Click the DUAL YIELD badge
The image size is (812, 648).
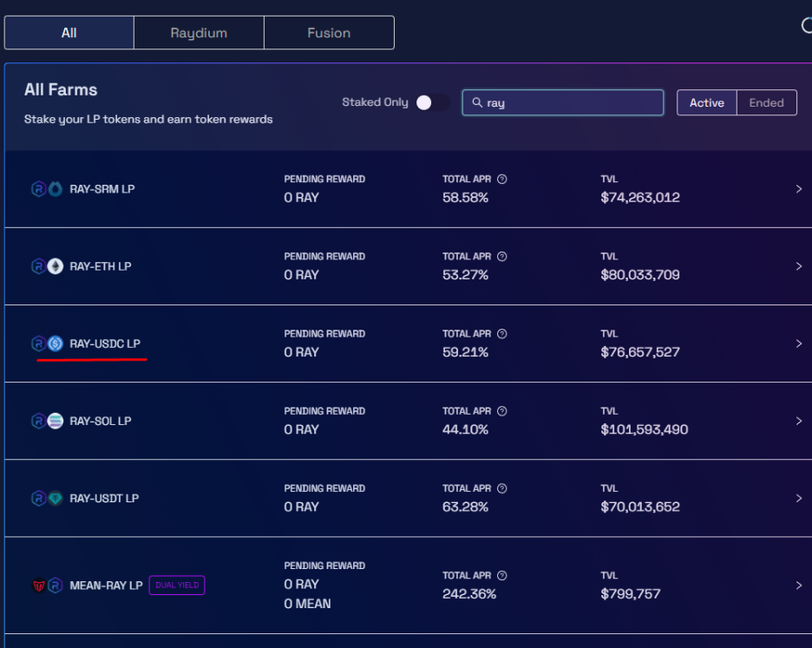click(x=177, y=586)
